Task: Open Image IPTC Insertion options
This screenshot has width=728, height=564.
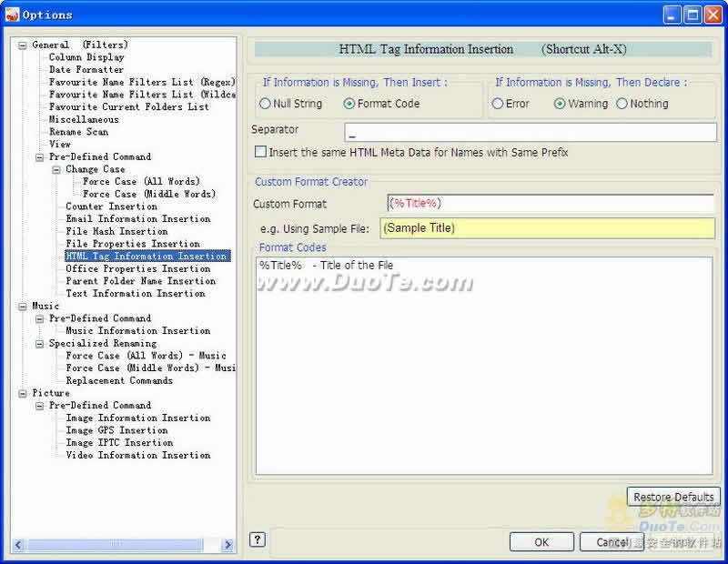Action: click(x=119, y=443)
